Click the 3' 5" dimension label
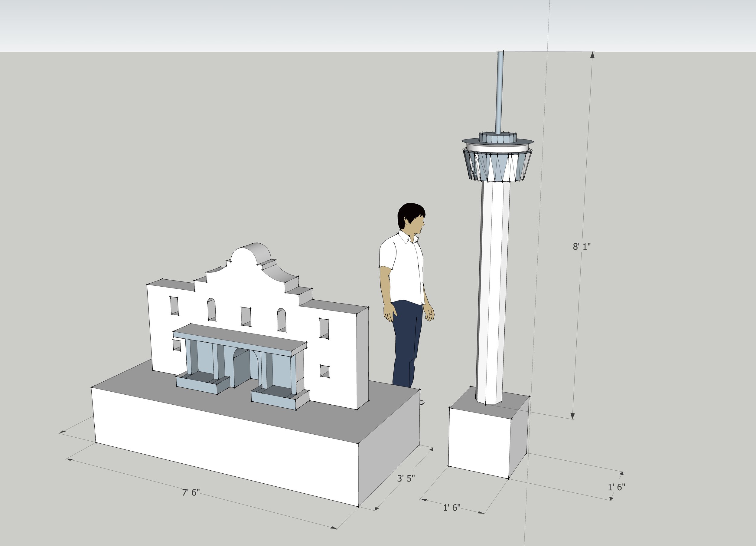The width and height of the screenshot is (756, 546). tap(406, 478)
